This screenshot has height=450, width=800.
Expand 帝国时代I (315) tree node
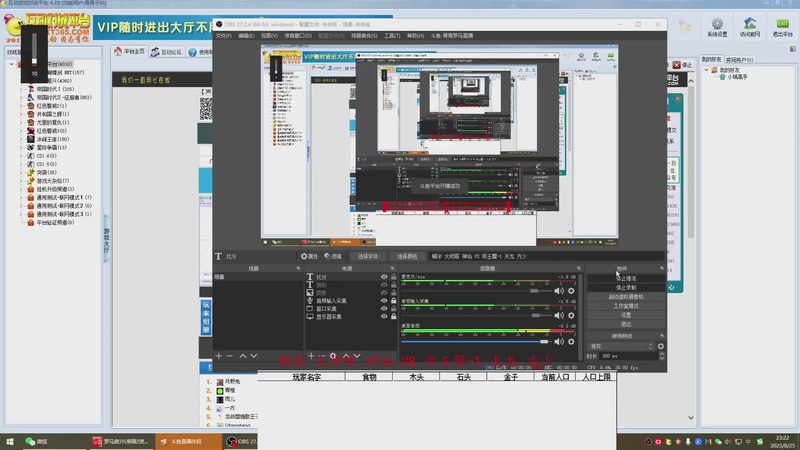pyautogui.click(x=21, y=89)
